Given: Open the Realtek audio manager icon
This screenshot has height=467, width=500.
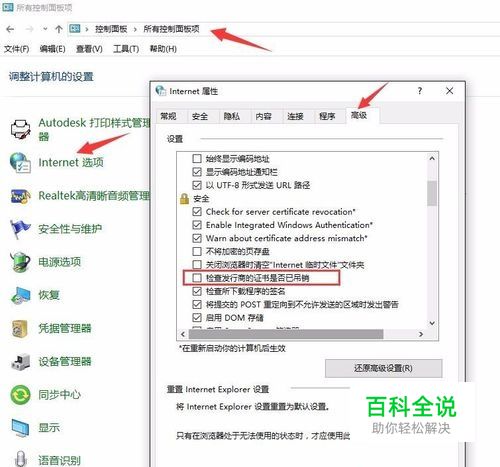Looking at the screenshot, I should pyautogui.click(x=20, y=196).
